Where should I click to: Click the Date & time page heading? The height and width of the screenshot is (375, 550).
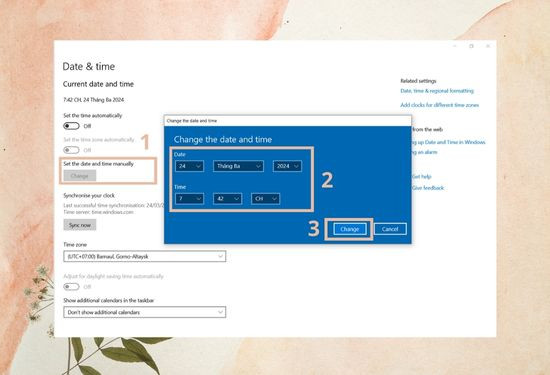click(x=89, y=66)
